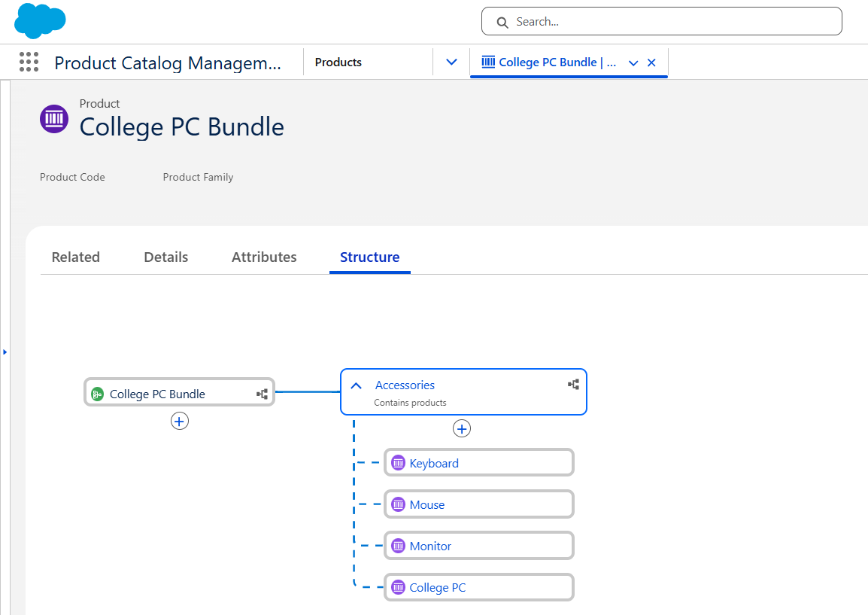Click hierarchy icon on College PC Bundle node
868x615 pixels.
[x=262, y=394]
